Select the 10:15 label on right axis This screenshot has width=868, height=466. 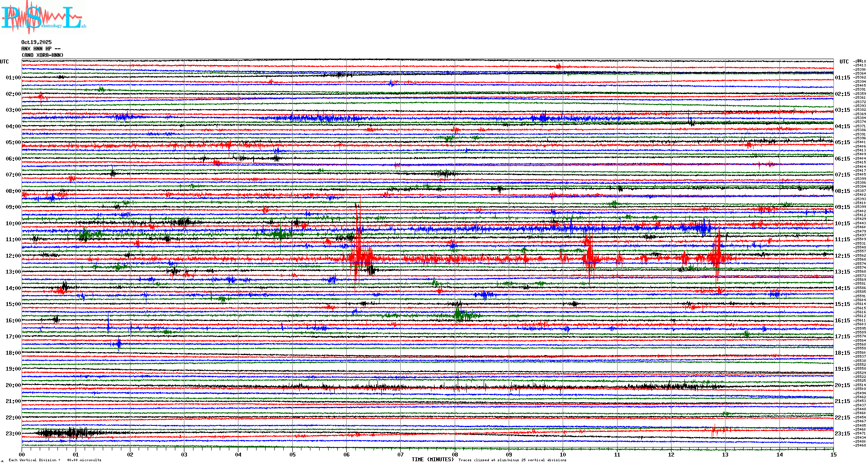click(x=842, y=224)
